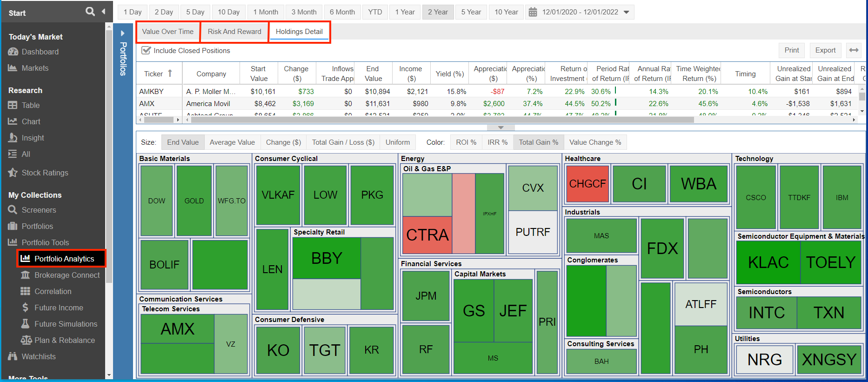
Task: Open Markets chart icon
Action: click(13, 68)
